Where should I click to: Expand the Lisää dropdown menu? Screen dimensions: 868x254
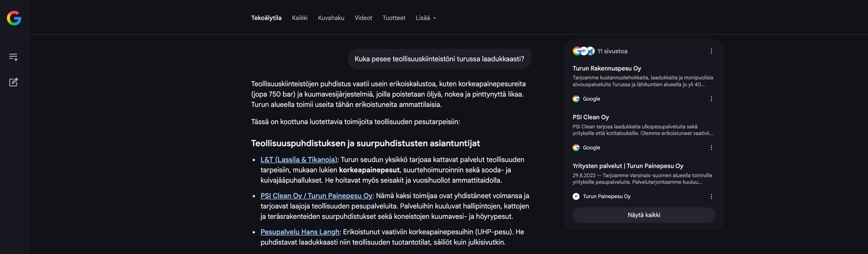click(426, 18)
